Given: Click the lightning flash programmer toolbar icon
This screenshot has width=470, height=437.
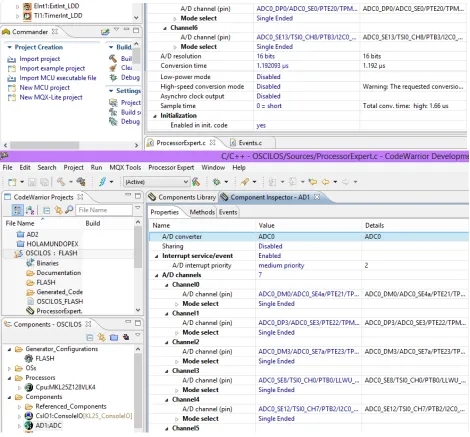Looking at the screenshot, I should point(102,182).
